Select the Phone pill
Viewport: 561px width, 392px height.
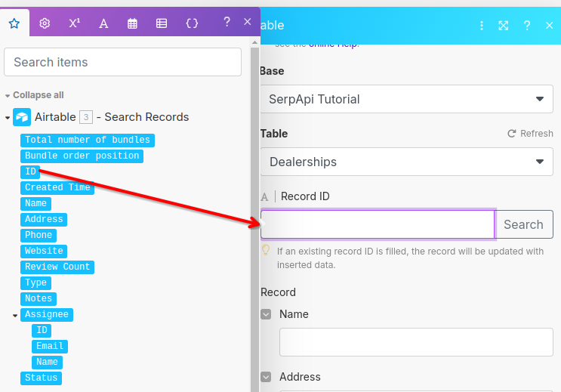coord(39,235)
